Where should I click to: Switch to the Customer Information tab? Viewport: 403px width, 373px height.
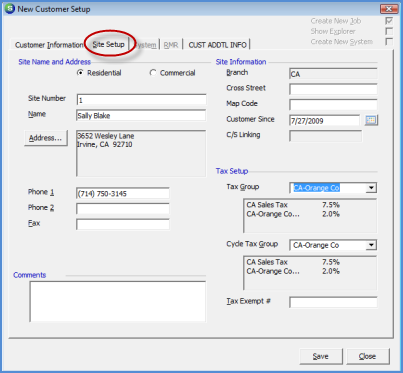point(49,45)
